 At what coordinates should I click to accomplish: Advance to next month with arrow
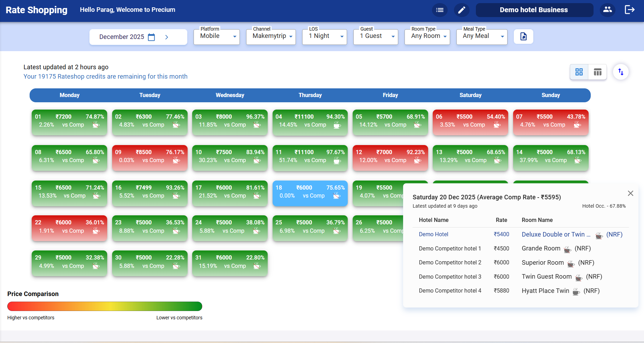coord(166,37)
